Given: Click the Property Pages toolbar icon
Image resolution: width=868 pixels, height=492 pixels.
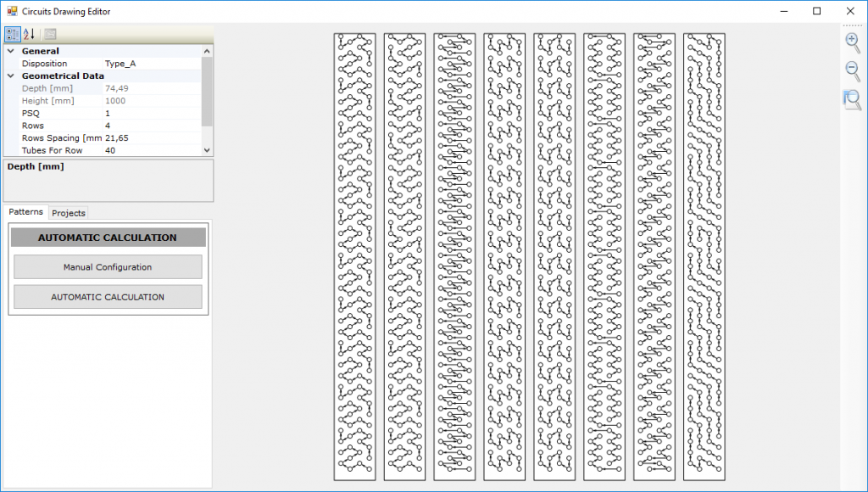Looking at the screenshot, I should [x=51, y=34].
